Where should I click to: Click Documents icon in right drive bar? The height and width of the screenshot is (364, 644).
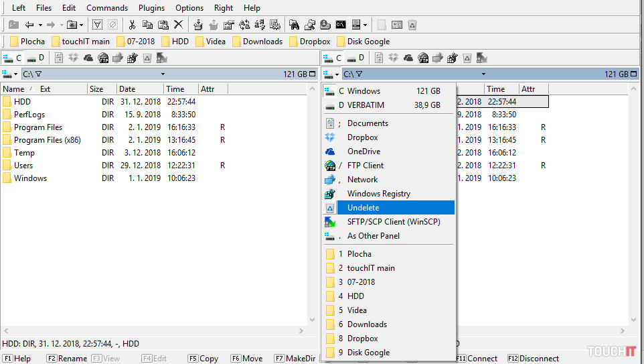(x=380, y=58)
